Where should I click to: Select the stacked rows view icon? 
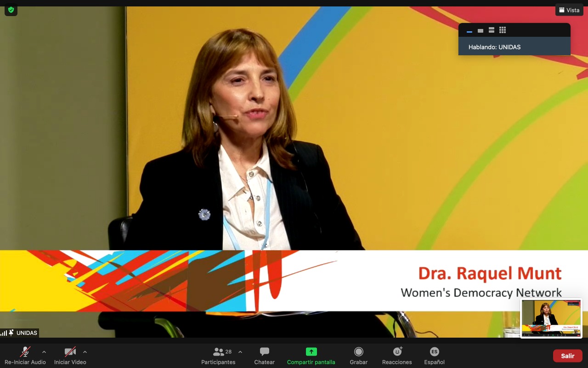[x=492, y=30]
